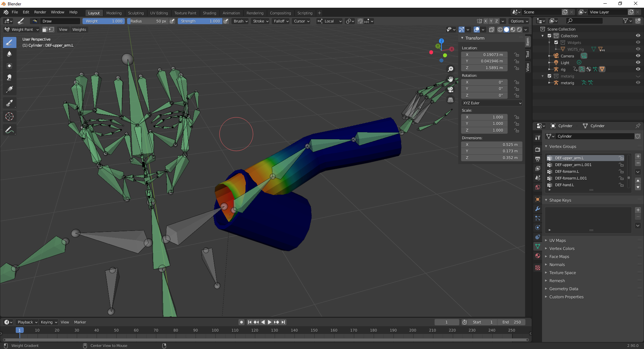Hide the Light object in outliner
The height and width of the screenshot is (349, 644).
click(x=638, y=63)
